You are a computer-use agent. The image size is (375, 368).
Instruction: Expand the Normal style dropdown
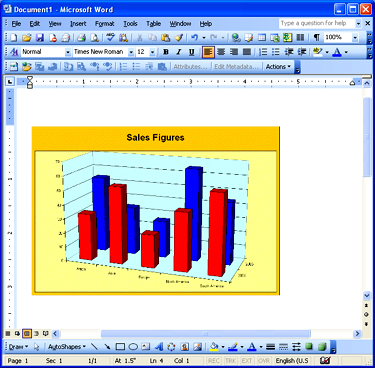pos(68,52)
